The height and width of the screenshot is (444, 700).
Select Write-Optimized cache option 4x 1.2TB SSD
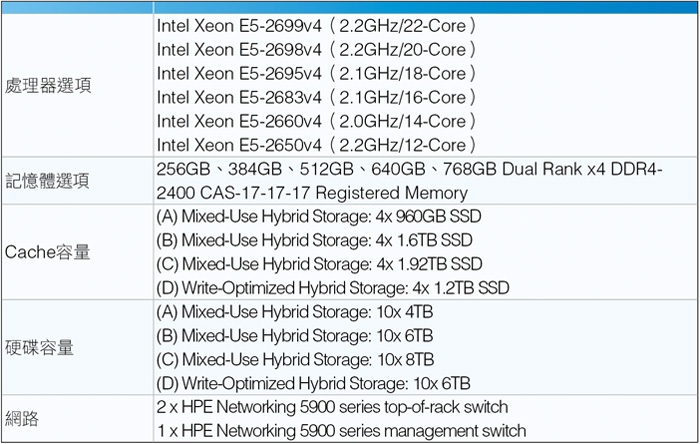click(333, 288)
